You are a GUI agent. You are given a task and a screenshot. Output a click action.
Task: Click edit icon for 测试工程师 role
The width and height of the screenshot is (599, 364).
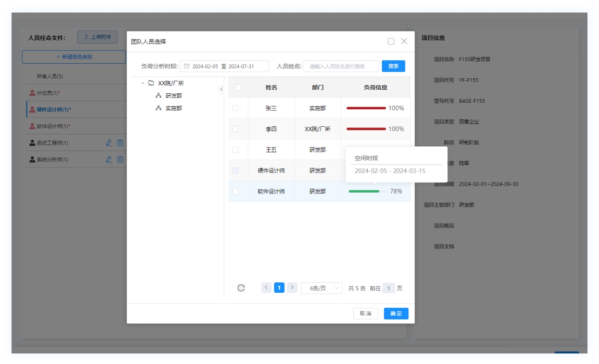point(109,143)
